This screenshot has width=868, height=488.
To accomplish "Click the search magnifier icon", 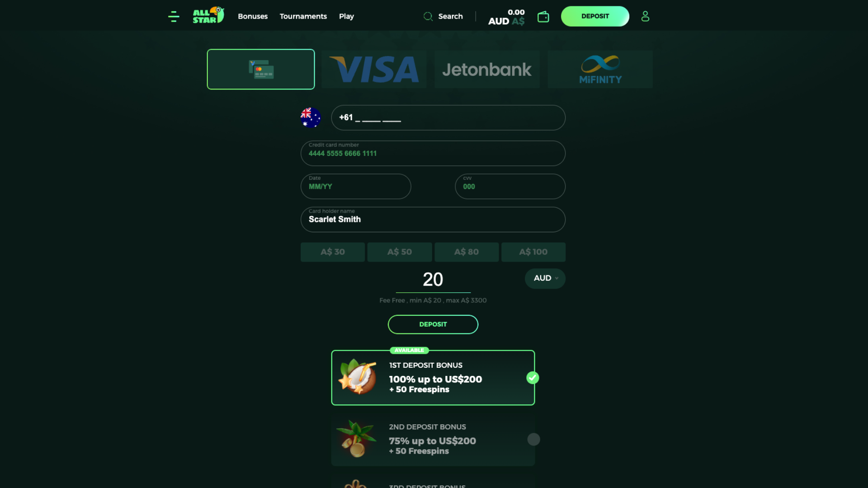I will 428,16.
